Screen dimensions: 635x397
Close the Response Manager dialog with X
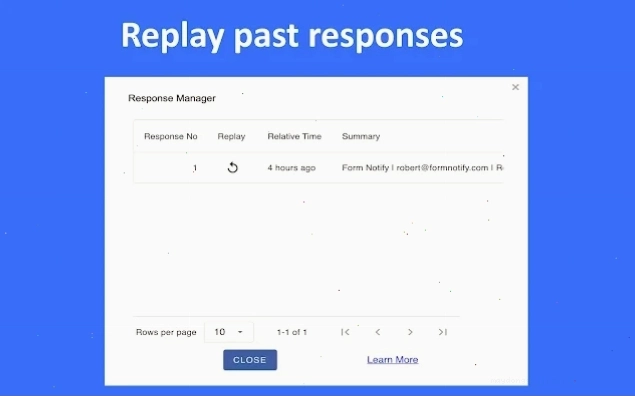pos(516,87)
